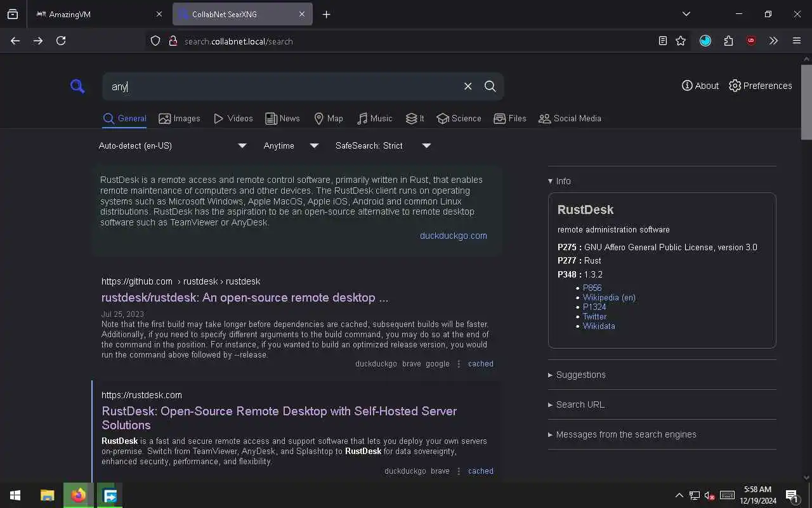Switch to the Videos category
812x508 pixels.
(233, 119)
